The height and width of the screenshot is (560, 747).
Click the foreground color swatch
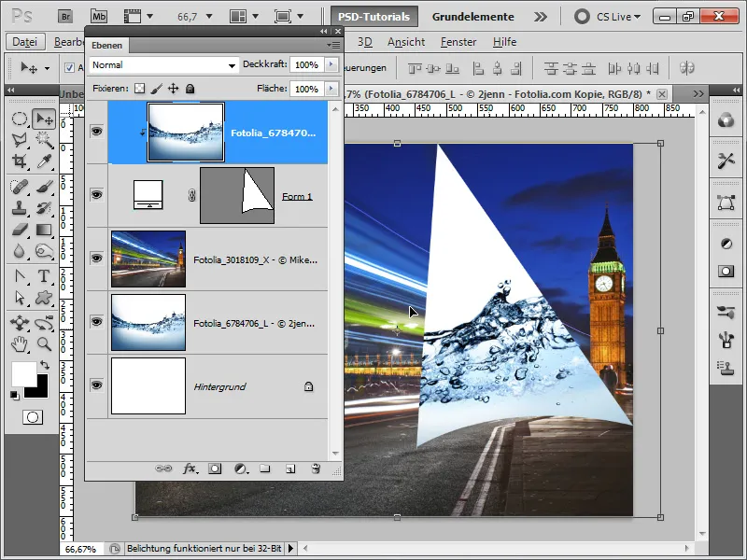tap(22, 373)
